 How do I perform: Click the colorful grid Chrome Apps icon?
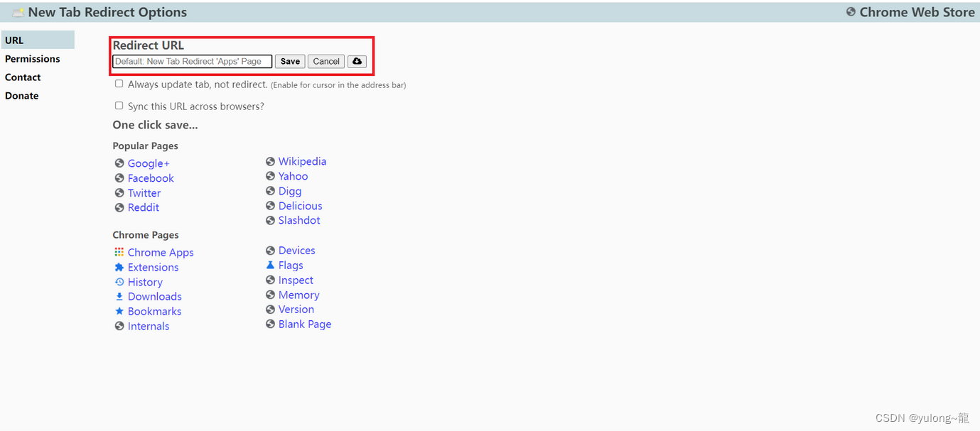(x=119, y=252)
